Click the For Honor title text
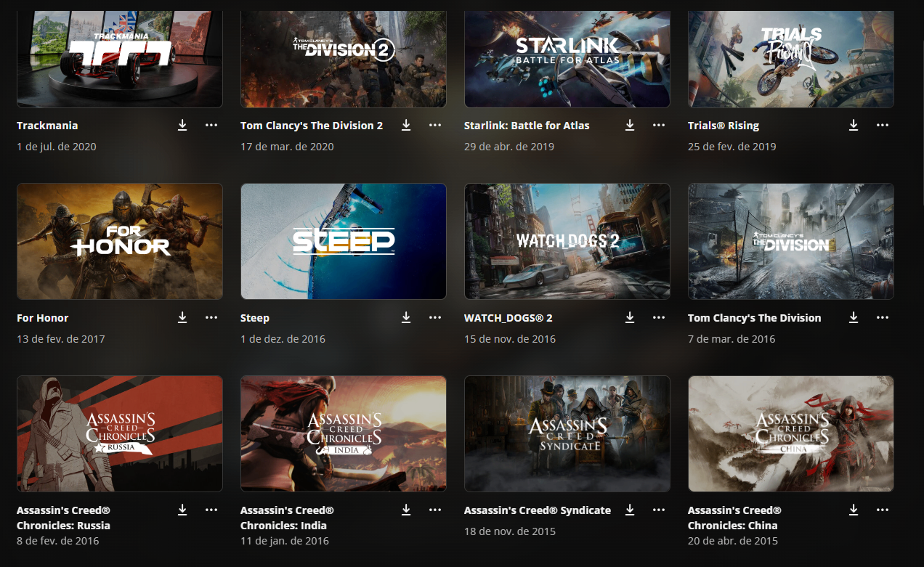 tap(43, 318)
